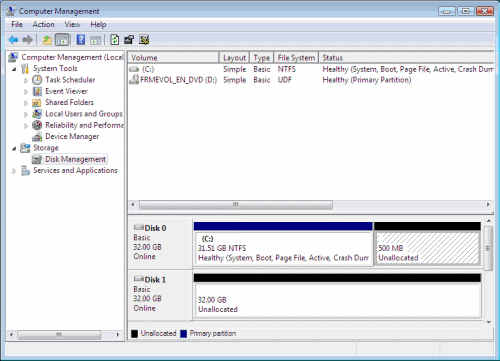Click the volume list horizontal scrollbar thumb
This screenshot has height=361, width=500.
tap(236, 204)
